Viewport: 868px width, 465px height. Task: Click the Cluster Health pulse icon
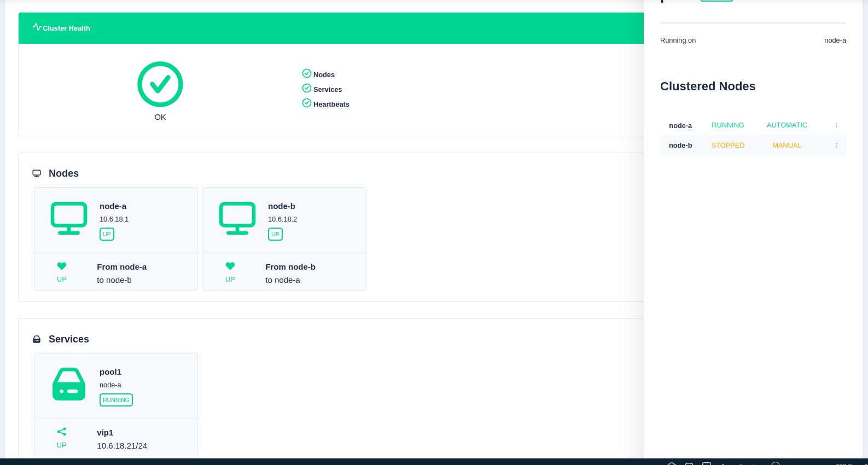pyautogui.click(x=37, y=27)
